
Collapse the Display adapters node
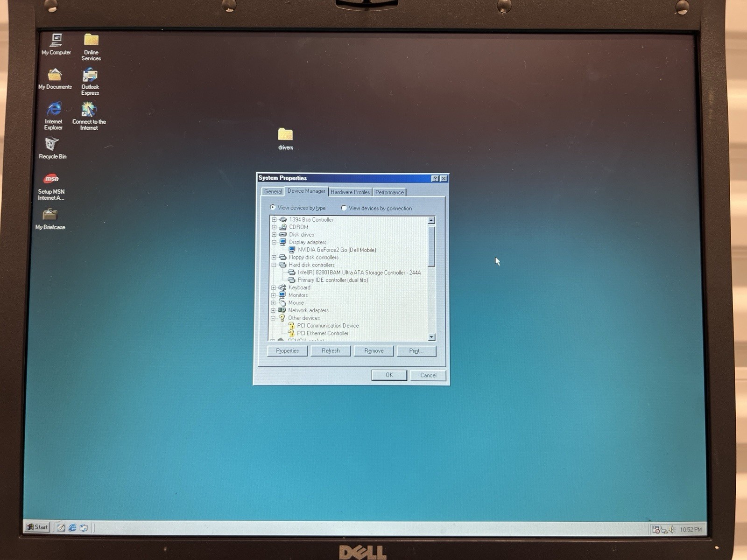(275, 242)
